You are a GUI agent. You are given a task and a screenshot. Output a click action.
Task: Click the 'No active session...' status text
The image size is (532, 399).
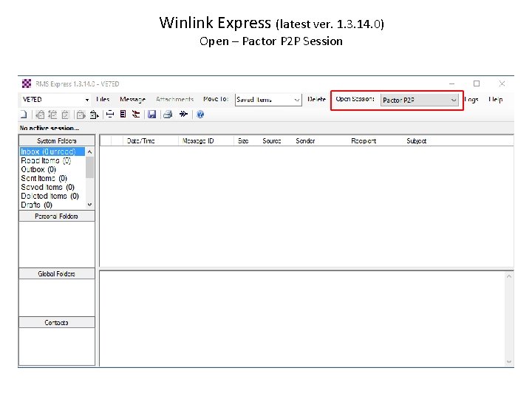(50, 129)
